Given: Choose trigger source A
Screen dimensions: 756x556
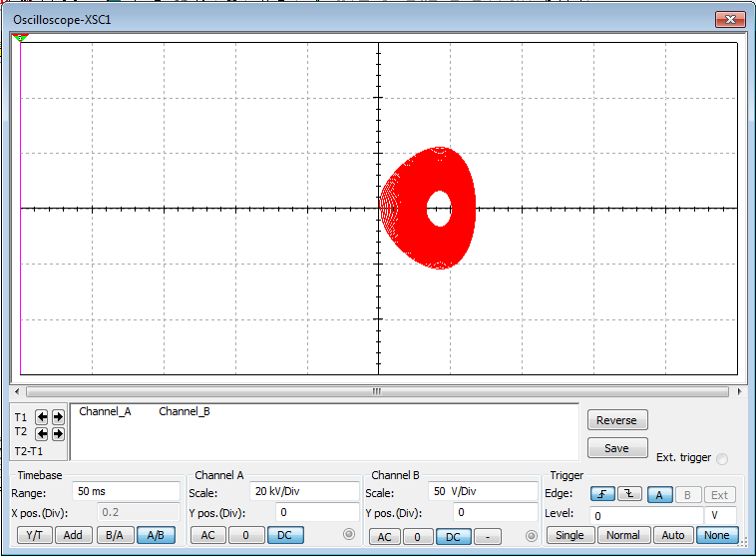Looking at the screenshot, I should 659,494.
